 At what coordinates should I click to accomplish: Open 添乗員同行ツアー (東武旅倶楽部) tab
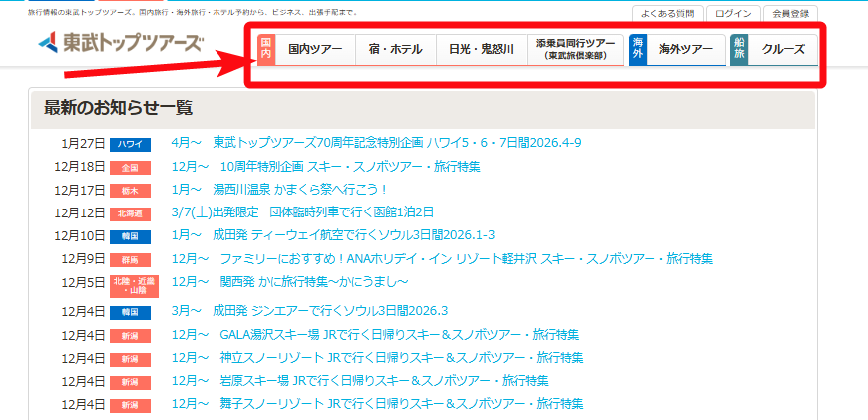click(x=575, y=49)
